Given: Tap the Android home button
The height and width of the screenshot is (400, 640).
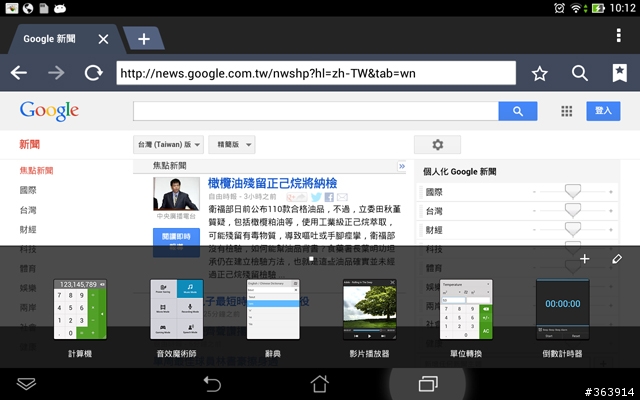Looking at the screenshot, I should pos(320,384).
